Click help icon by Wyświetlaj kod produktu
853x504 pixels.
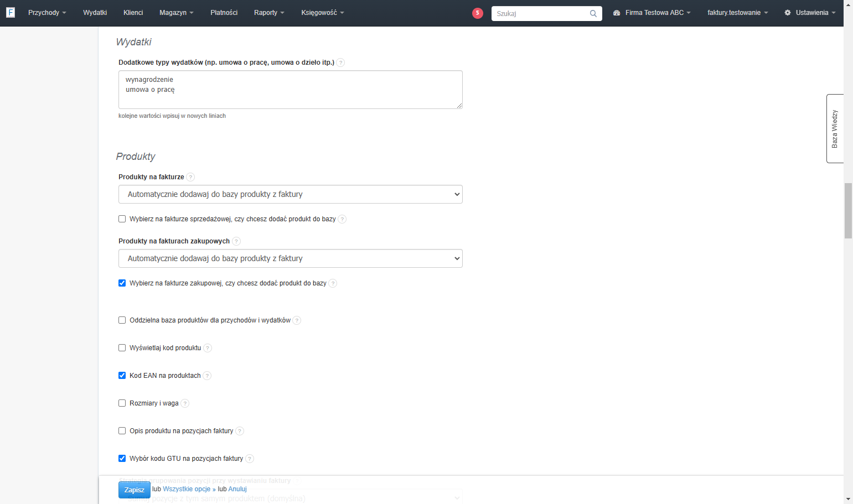(208, 348)
